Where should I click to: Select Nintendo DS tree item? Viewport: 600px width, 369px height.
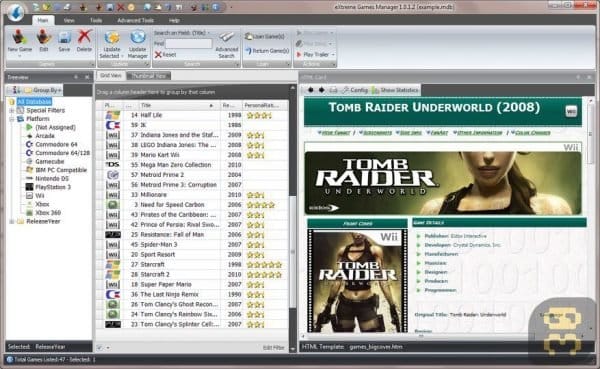point(52,178)
